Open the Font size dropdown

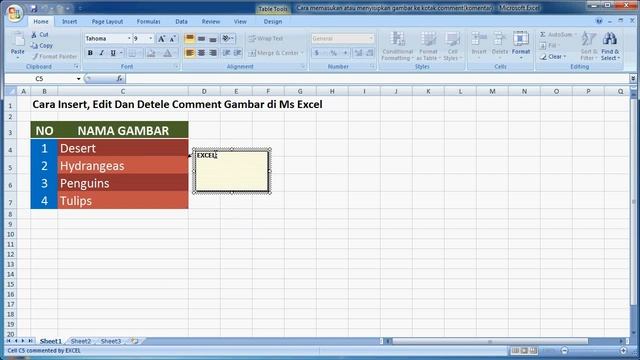click(x=151, y=38)
